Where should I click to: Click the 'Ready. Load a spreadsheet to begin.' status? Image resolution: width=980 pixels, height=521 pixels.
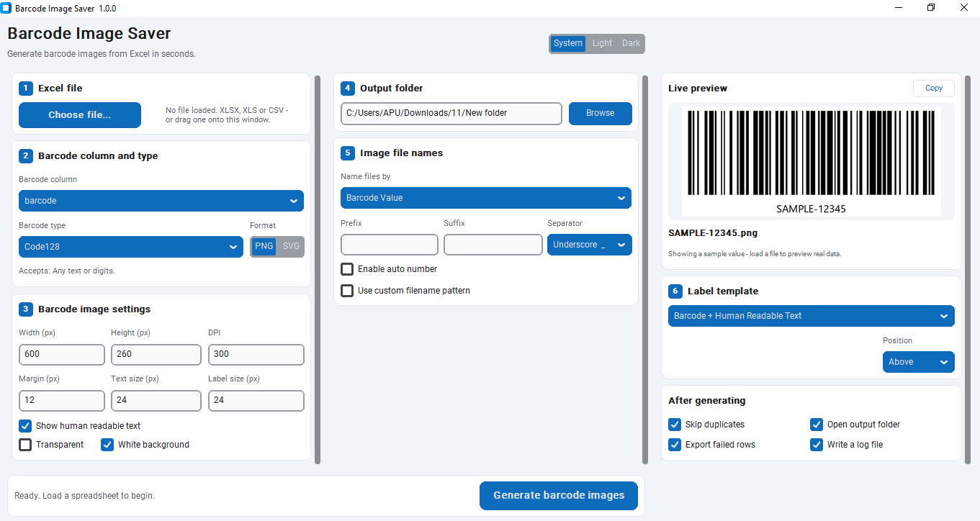[84, 496]
